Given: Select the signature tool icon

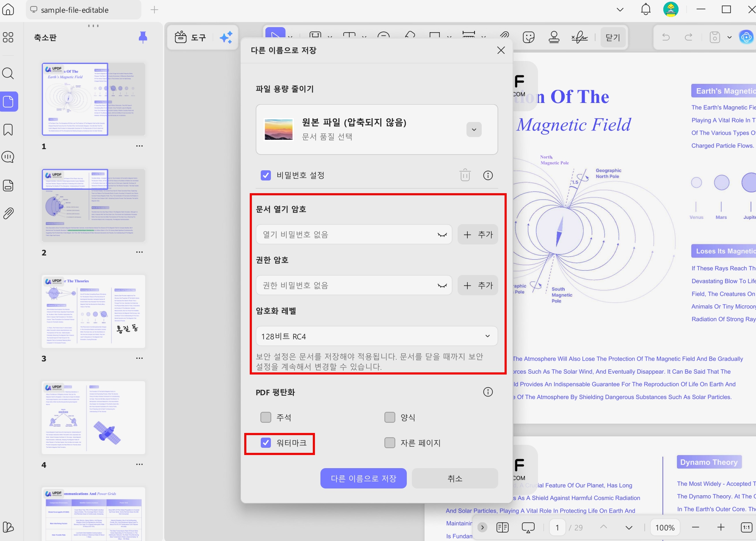Looking at the screenshot, I should pos(579,37).
